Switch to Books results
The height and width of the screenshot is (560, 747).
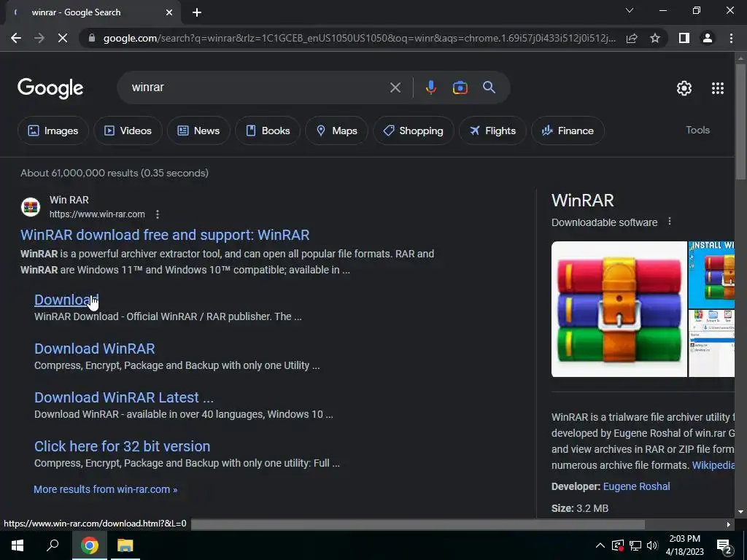pos(268,131)
